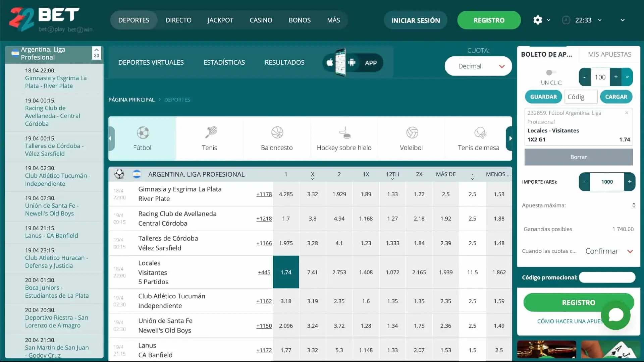
Task: Expand the settings gear dropdown arrow
Action: click(x=549, y=20)
